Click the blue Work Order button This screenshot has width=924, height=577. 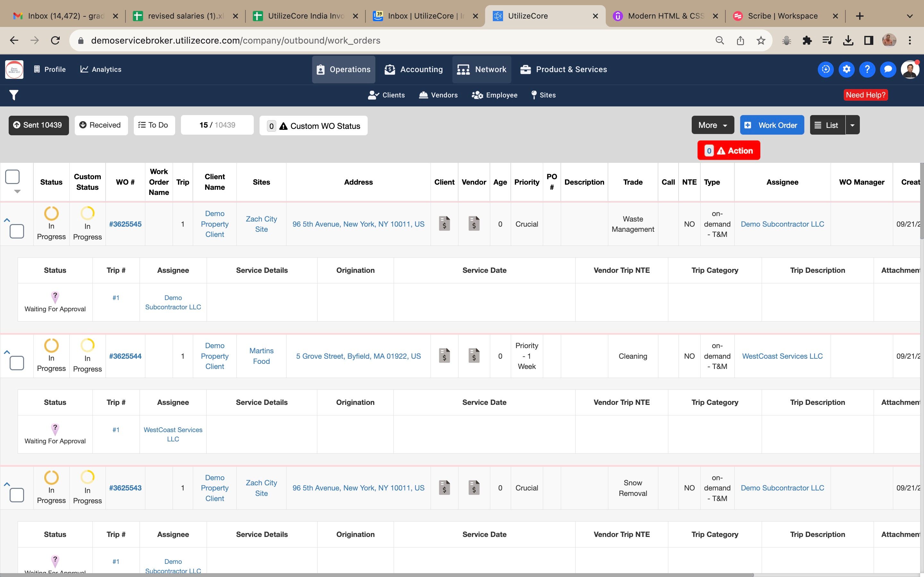point(772,125)
